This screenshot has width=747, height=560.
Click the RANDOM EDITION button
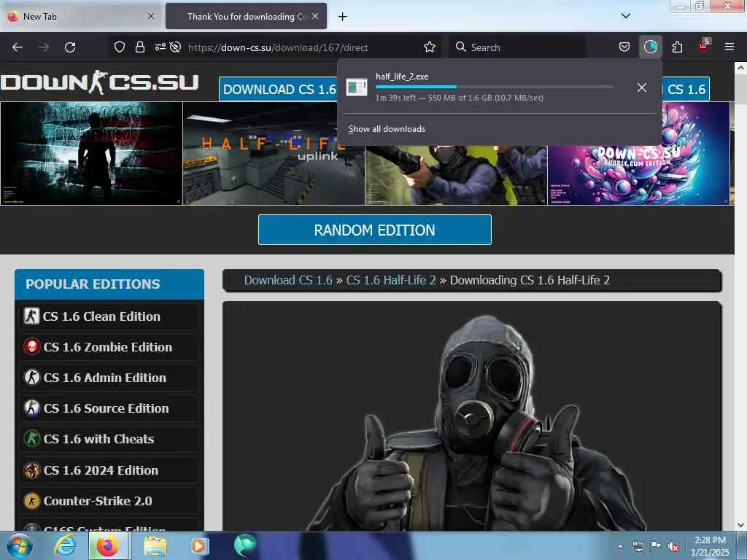click(x=374, y=230)
